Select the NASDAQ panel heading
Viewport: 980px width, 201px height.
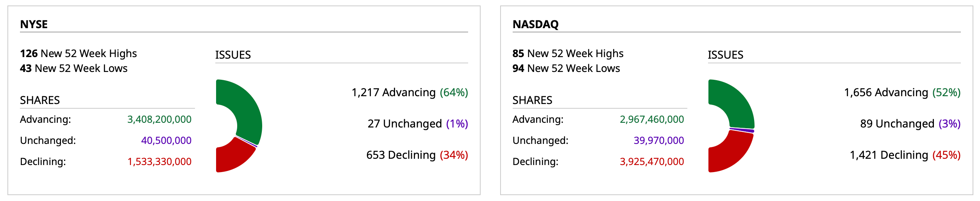tap(535, 24)
